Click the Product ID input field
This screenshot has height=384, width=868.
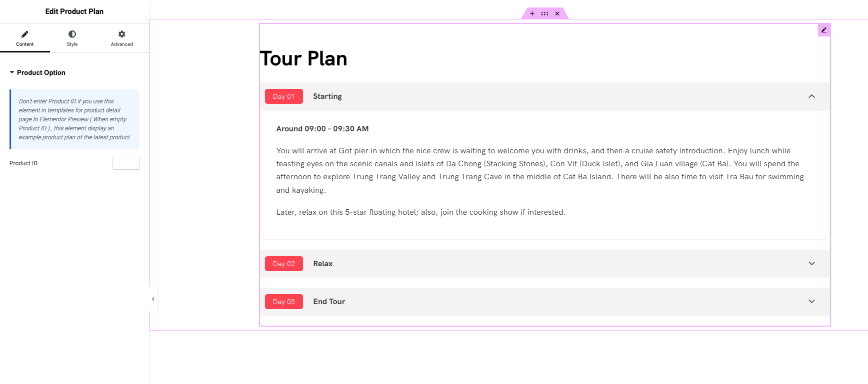pyautogui.click(x=126, y=163)
